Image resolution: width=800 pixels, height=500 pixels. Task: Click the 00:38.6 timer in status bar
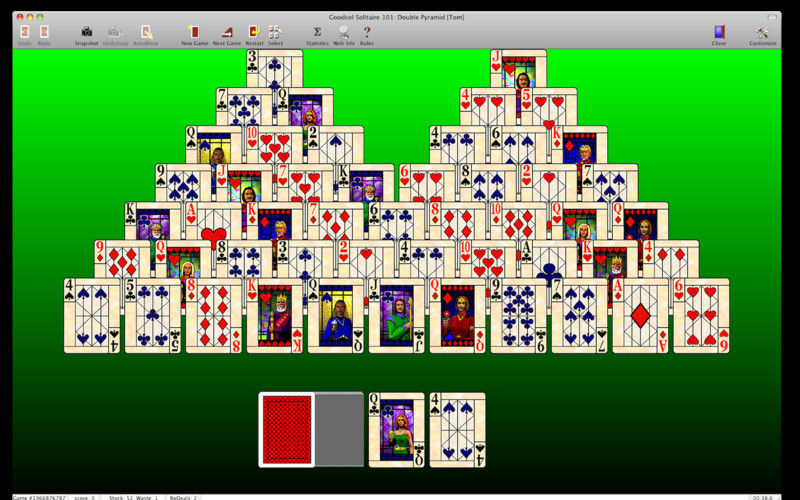click(762, 497)
